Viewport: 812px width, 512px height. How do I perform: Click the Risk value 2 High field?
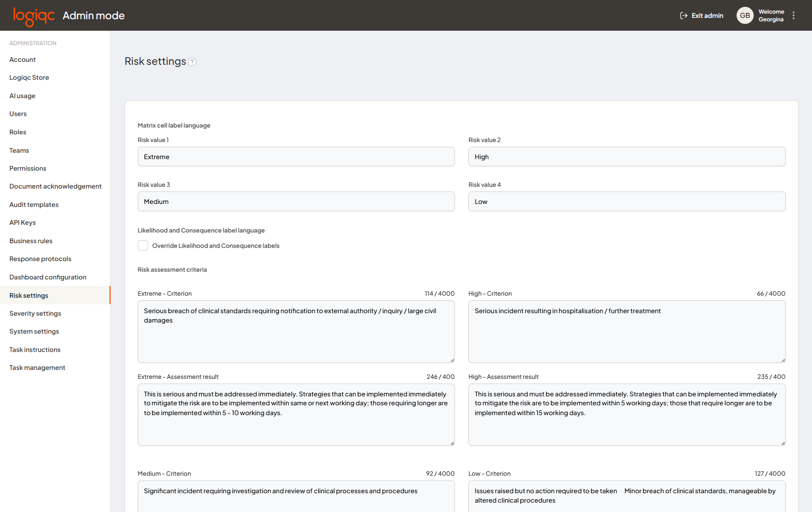tap(626, 157)
